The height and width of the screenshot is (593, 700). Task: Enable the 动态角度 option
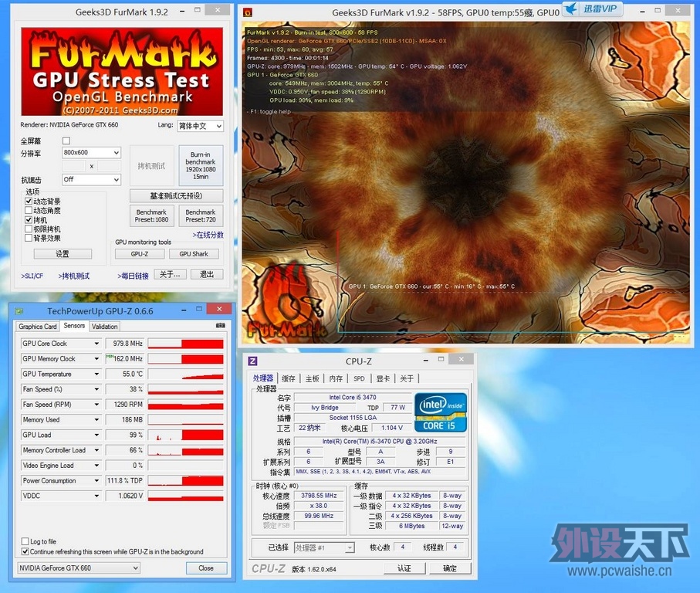click(29, 210)
